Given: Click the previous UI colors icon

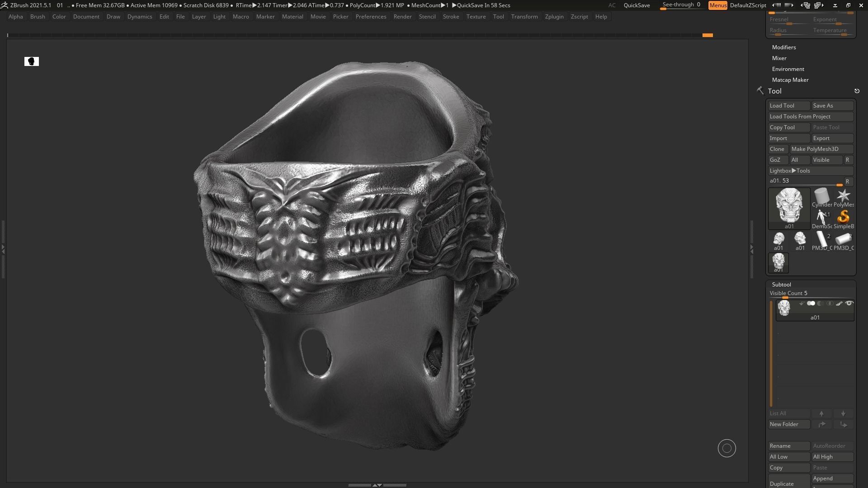Looking at the screenshot, I should [x=806, y=5].
